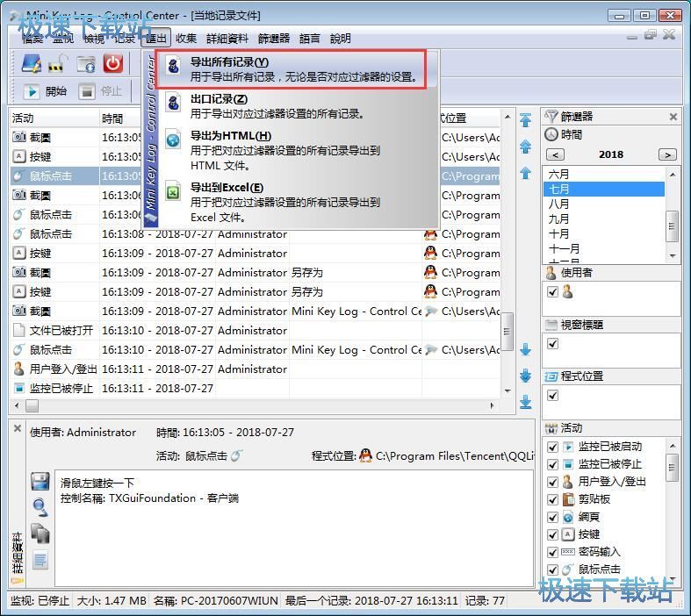
Task: Close the 篩選器 filter panel
Action: [x=673, y=117]
